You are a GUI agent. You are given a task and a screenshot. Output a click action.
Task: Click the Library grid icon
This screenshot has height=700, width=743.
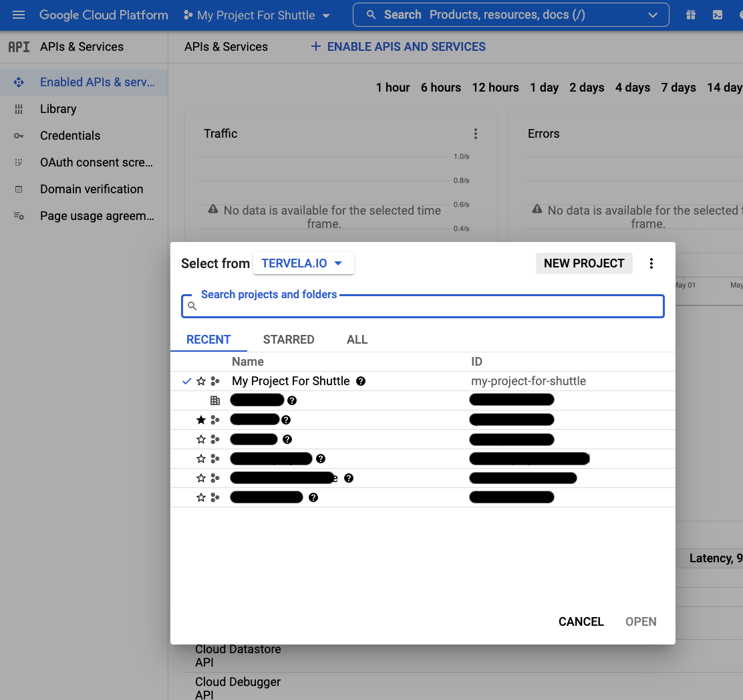[x=19, y=109]
